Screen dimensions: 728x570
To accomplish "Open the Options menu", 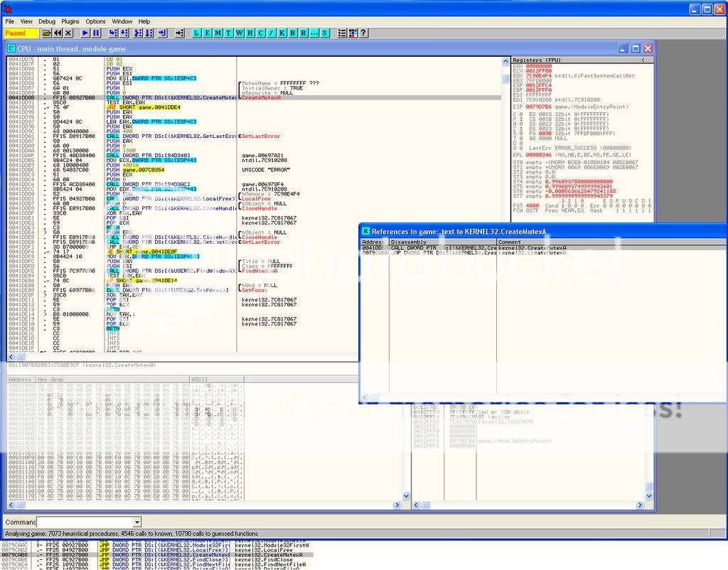I will click(x=95, y=21).
